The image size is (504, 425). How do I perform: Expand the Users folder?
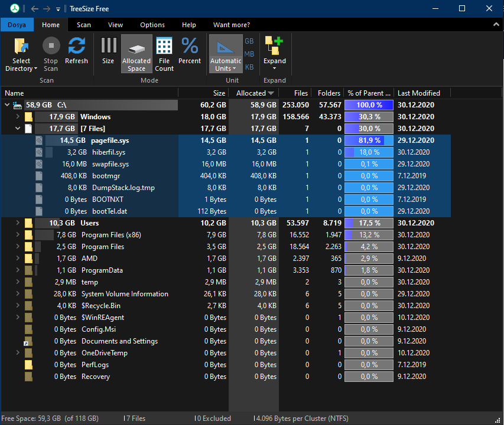tap(18, 223)
